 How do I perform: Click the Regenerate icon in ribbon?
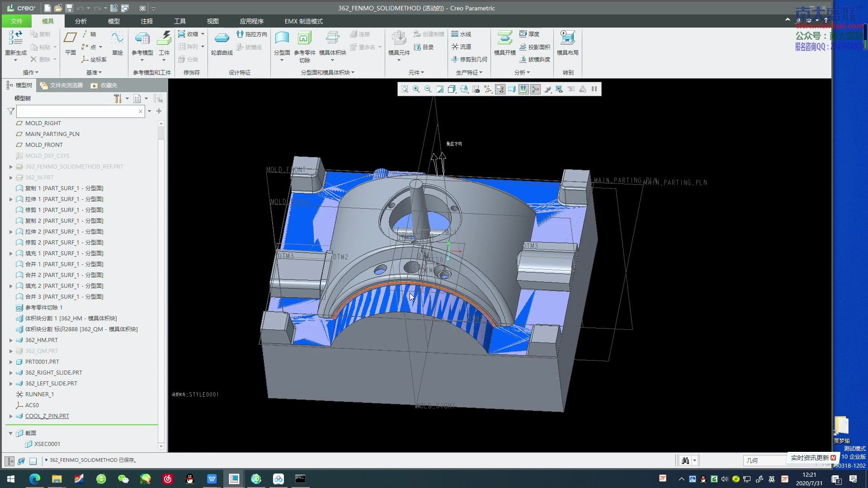tap(15, 39)
